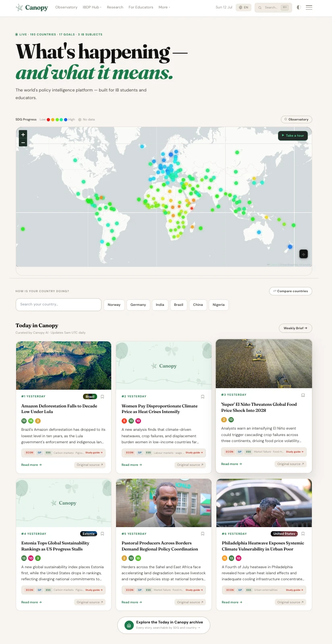Focus the header Search box
The image size is (332, 644).
[273, 7]
